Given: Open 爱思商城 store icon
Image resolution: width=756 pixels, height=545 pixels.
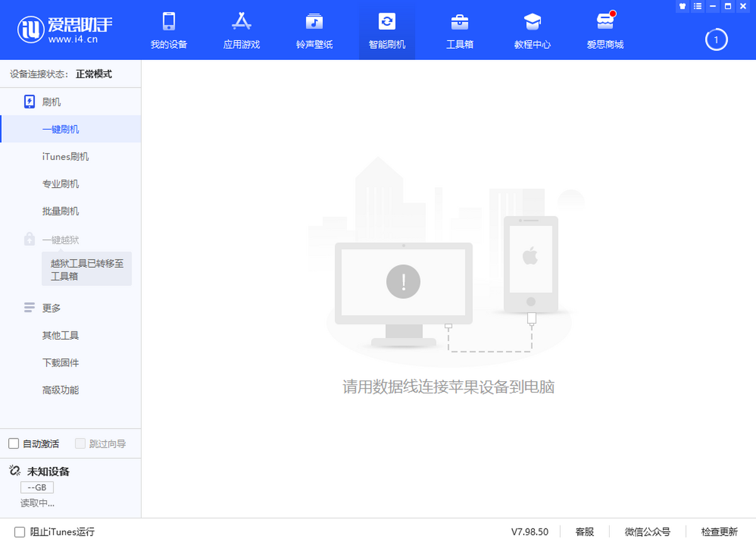Looking at the screenshot, I should click(605, 22).
